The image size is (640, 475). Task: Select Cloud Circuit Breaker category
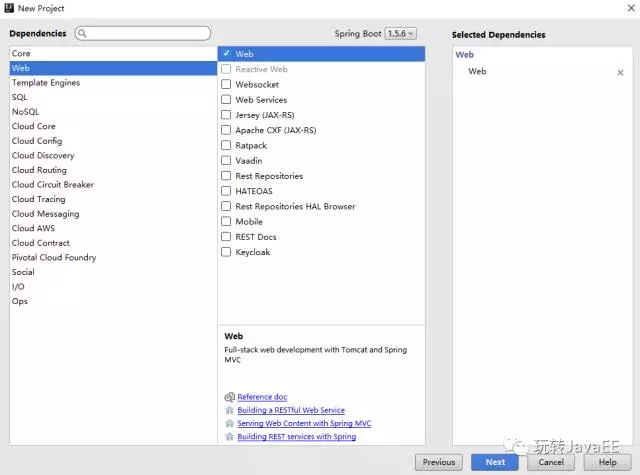pos(113,184)
